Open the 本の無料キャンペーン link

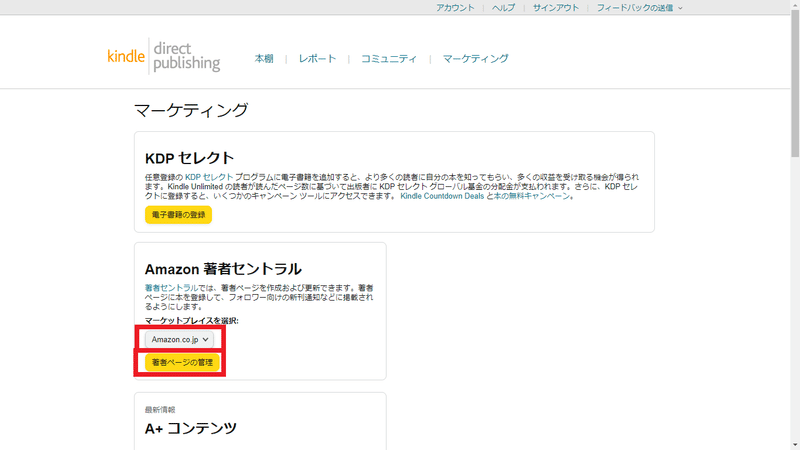pos(532,196)
